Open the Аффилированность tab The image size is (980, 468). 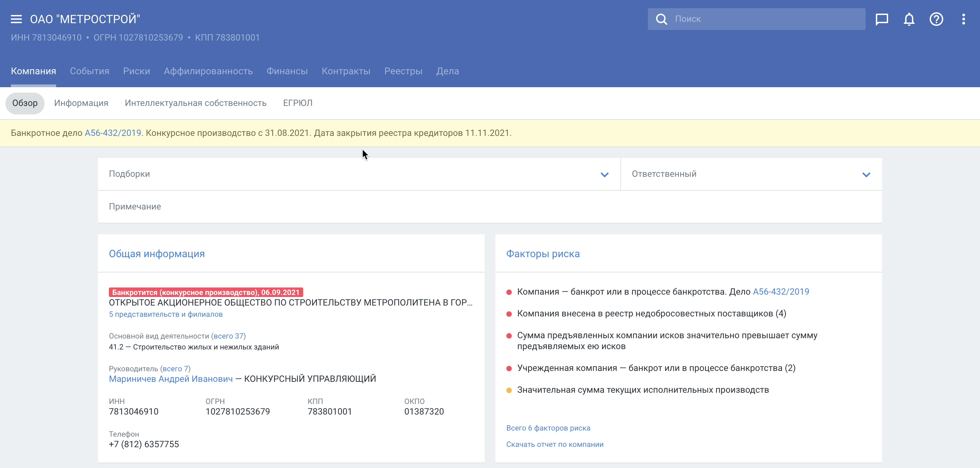(x=208, y=71)
